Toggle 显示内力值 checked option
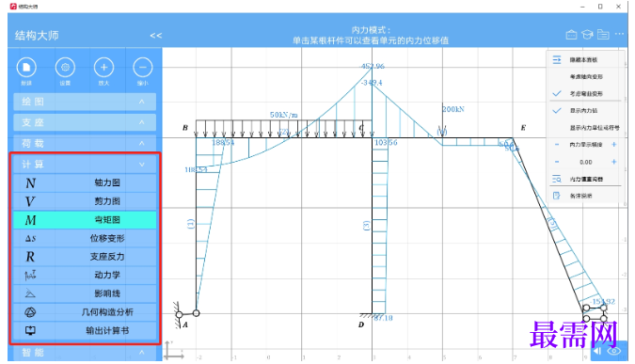The width and height of the screenshot is (635, 364). (584, 111)
